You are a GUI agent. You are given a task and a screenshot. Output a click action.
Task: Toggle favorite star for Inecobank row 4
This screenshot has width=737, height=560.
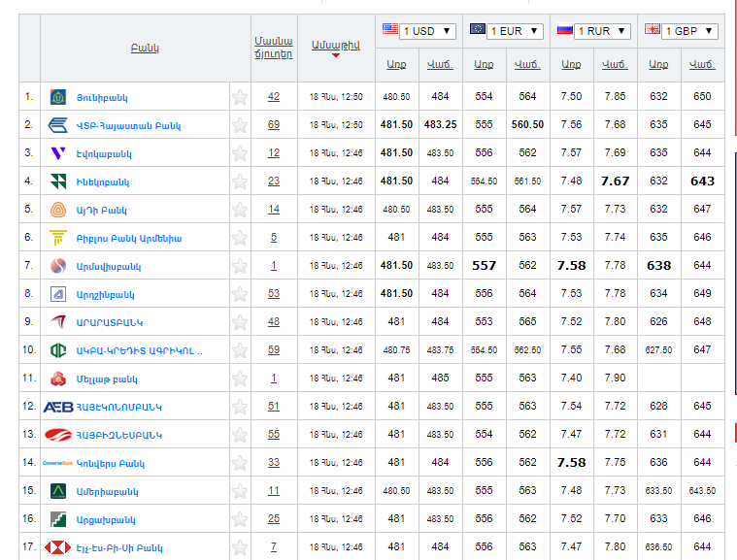pos(240,181)
